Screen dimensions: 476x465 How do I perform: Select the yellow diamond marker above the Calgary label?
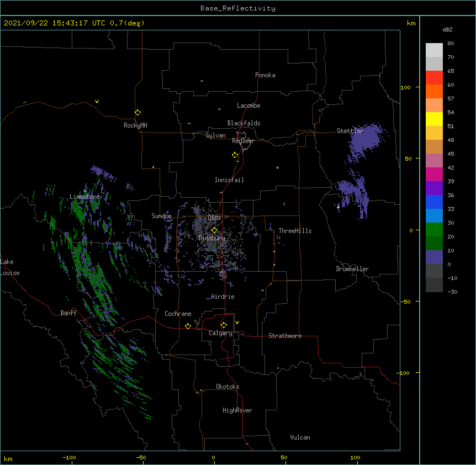(x=224, y=325)
